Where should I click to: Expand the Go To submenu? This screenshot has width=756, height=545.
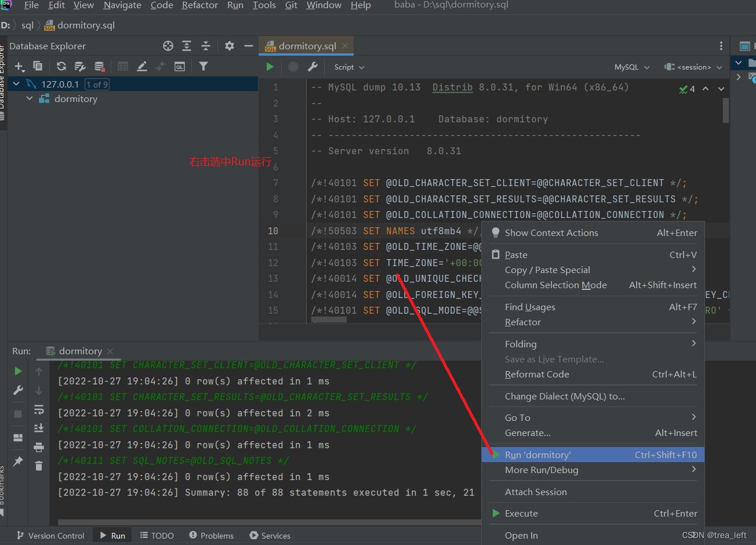[593, 417]
